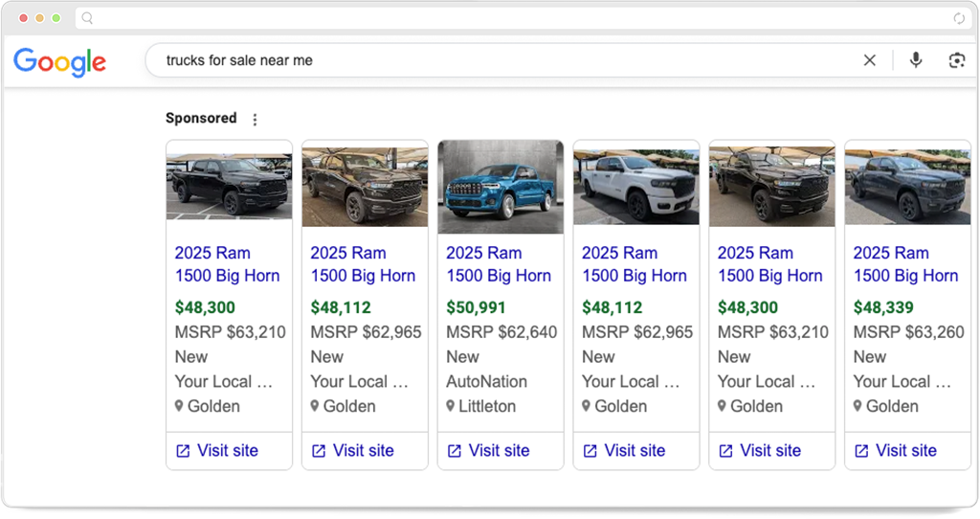Viewport: 980px width, 519px height.
Task: Select the '$48,339' price
Action: [883, 307]
